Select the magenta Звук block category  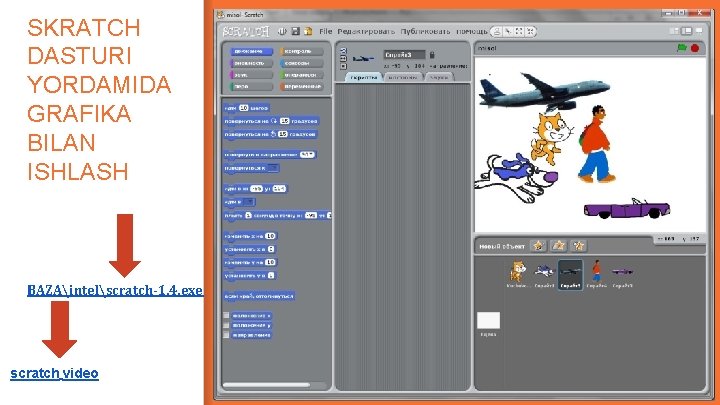point(251,74)
